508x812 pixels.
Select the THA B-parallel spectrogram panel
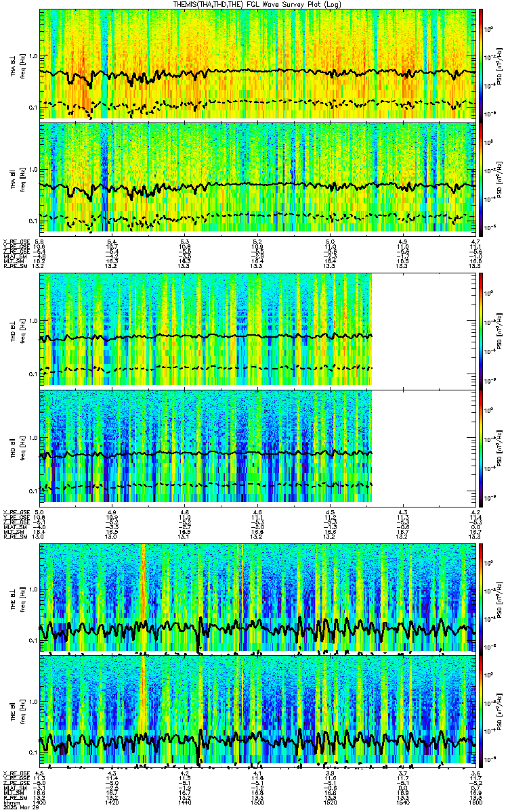257,177
